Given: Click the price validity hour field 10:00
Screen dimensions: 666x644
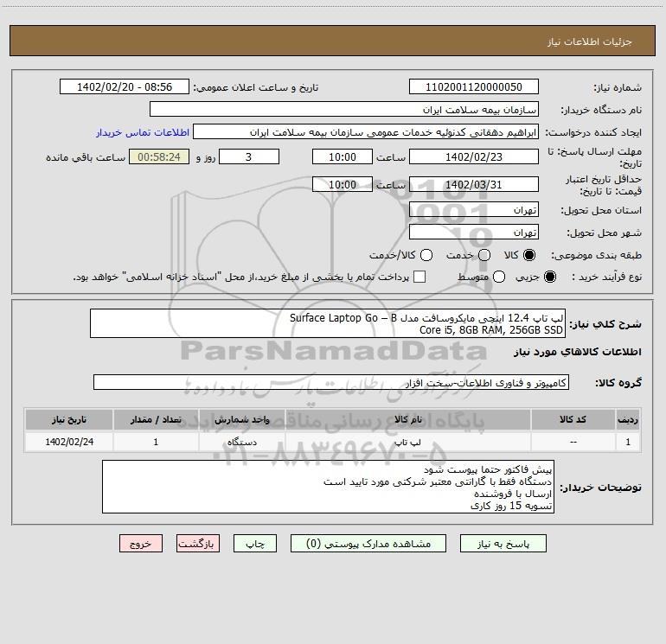Looking at the screenshot, I should coord(343,184).
